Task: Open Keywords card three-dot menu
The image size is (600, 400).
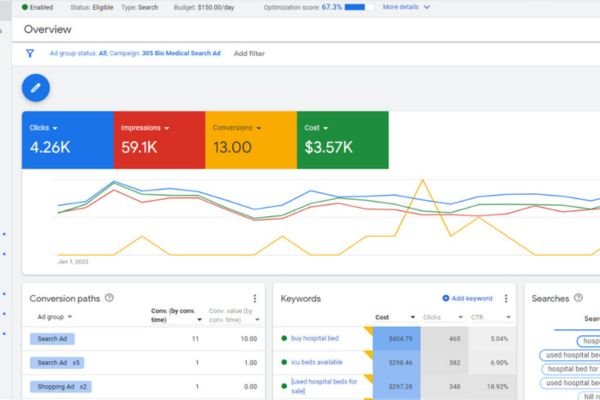Action: click(506, 299)
